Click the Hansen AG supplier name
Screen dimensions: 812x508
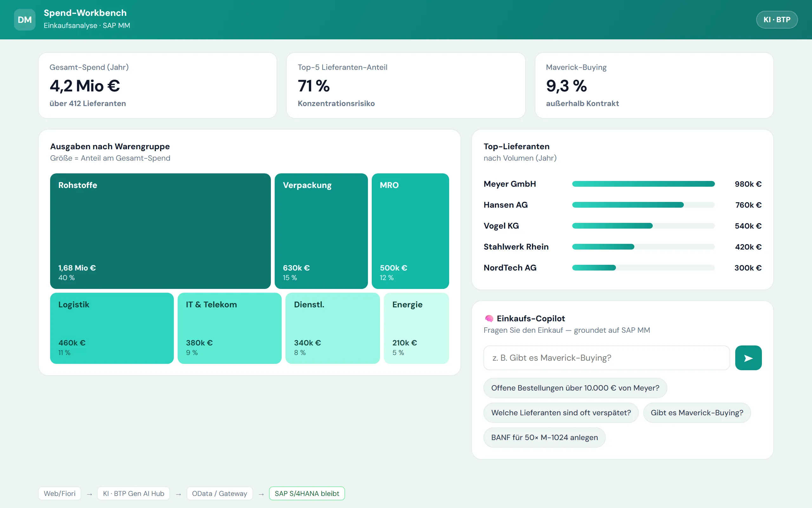(506, 205)
